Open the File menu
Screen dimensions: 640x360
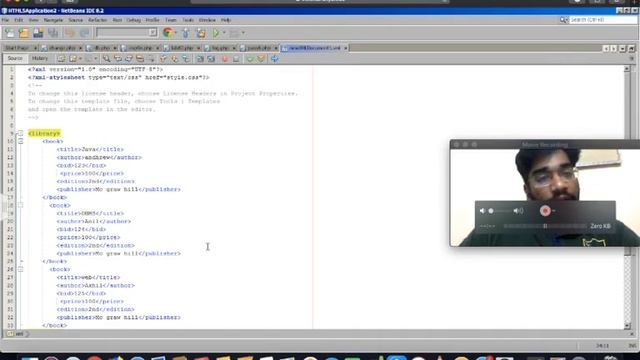(5, 20)
